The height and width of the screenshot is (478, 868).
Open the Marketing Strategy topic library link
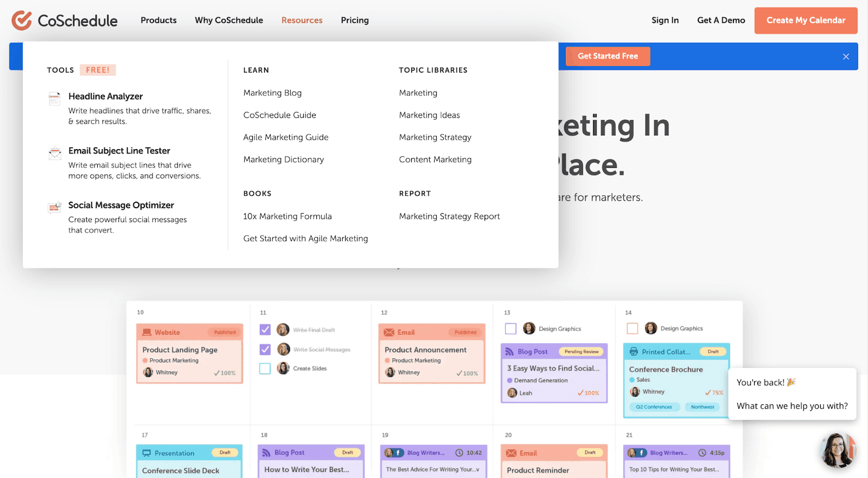(x=435, y=137)
